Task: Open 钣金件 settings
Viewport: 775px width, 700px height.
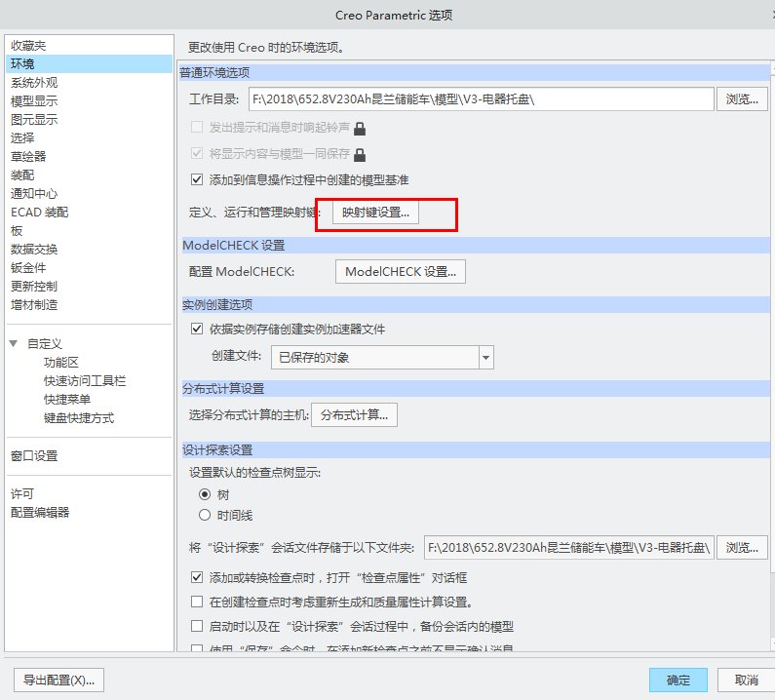Action: (x=28, y=268)
